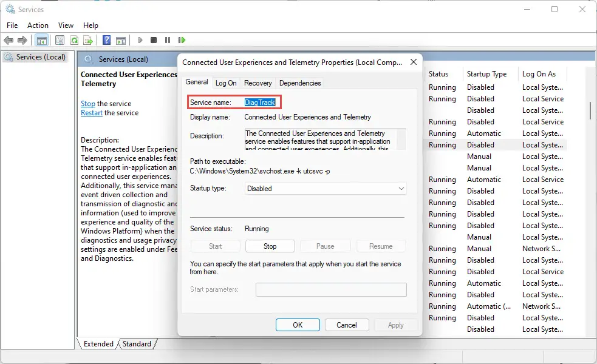The image size is (597, 364).
Task: Click the highlighted DiagTrack service name
Action: point(260,103)
